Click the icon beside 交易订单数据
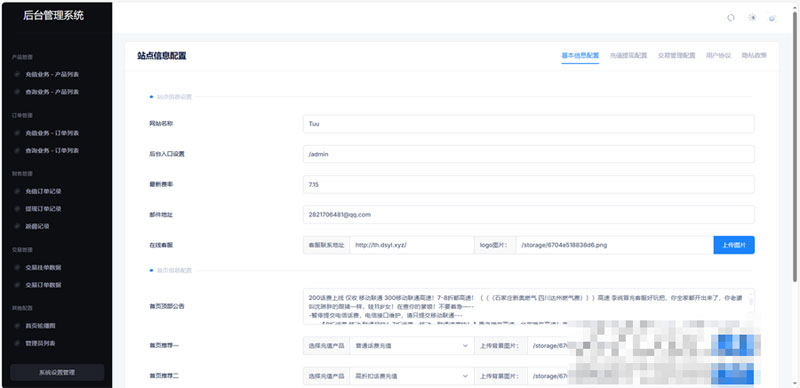 pos(17,285)
